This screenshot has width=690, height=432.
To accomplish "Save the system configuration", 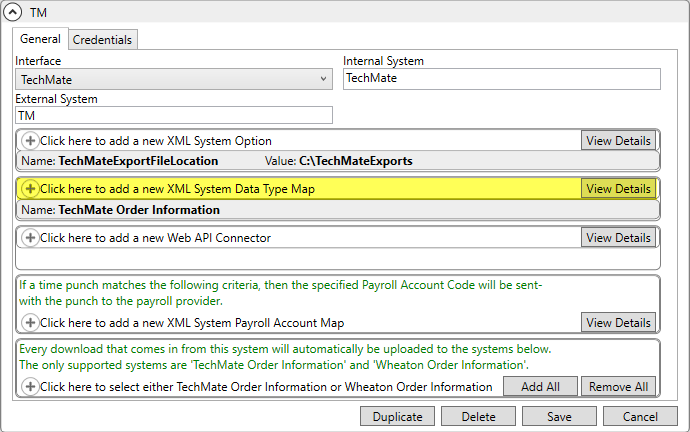I will tap(559, 416).
